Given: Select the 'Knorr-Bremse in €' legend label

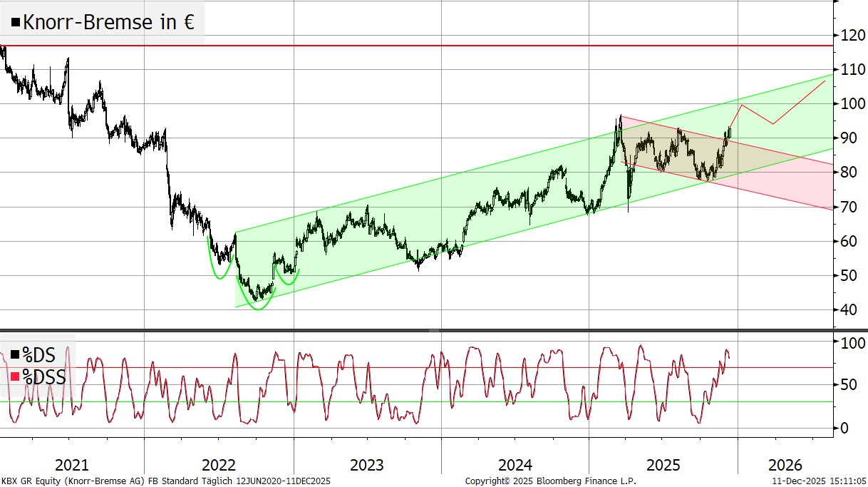Looking at the screenshot, I should click(x=108, y=22).
